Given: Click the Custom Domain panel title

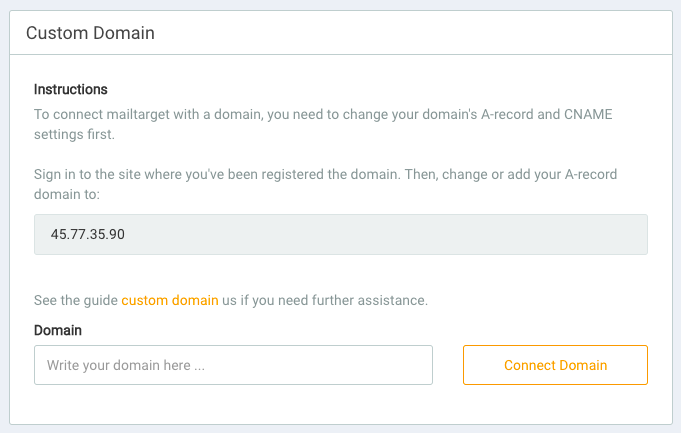Looking at the screenshot, I should pyautogui.click(x=90, y=33).
